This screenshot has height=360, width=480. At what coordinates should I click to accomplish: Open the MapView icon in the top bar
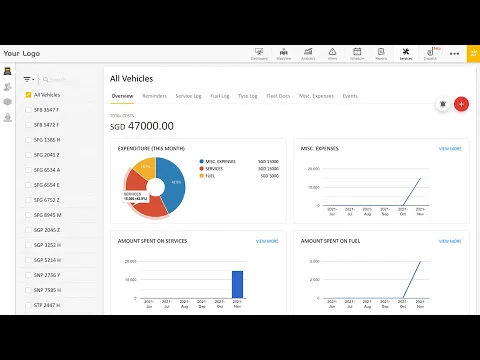pyautogui.click(x=284, y=54)
